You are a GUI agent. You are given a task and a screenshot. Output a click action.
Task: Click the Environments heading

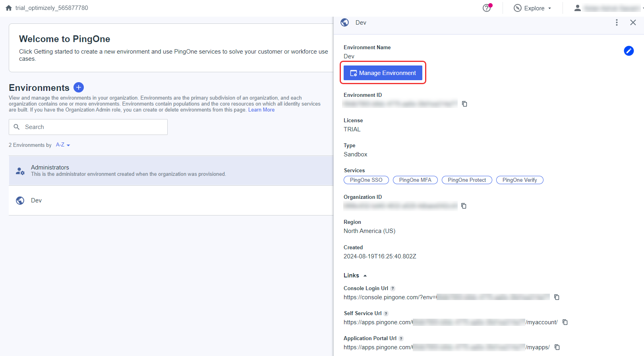[39, 88]
